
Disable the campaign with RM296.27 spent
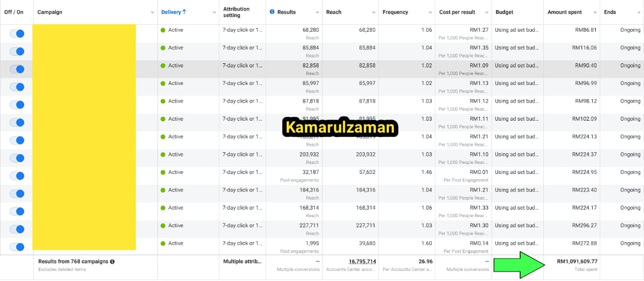pyautogui.click(x=17, y=229)
